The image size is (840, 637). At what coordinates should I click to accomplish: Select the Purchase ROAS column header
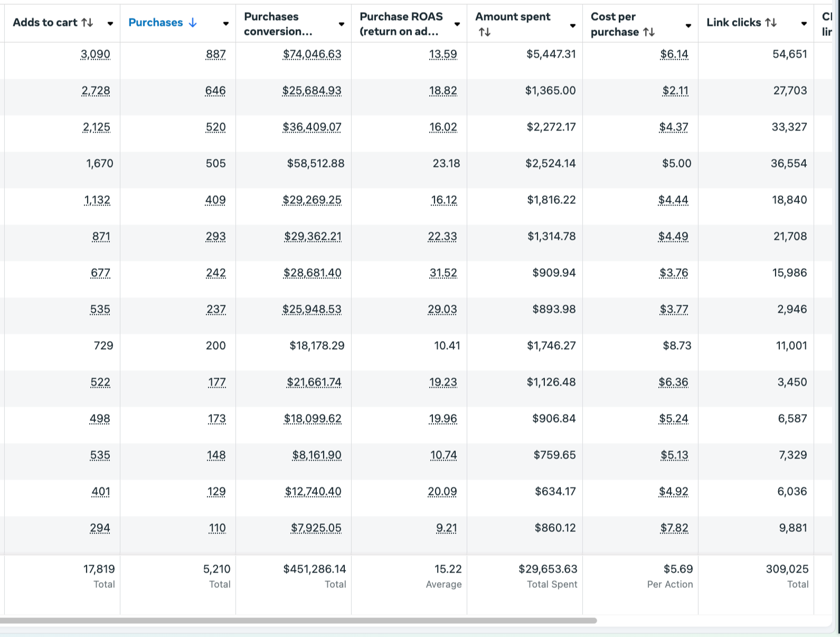(401, 24)
